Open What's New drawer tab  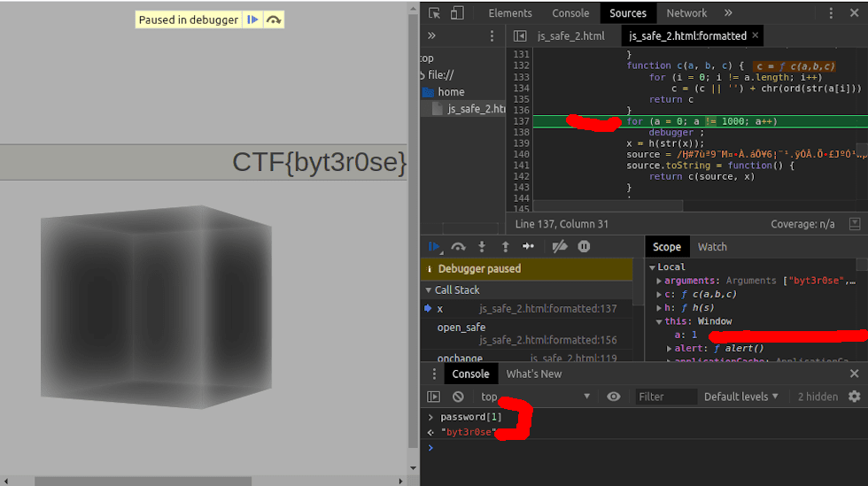click(533, 374)
